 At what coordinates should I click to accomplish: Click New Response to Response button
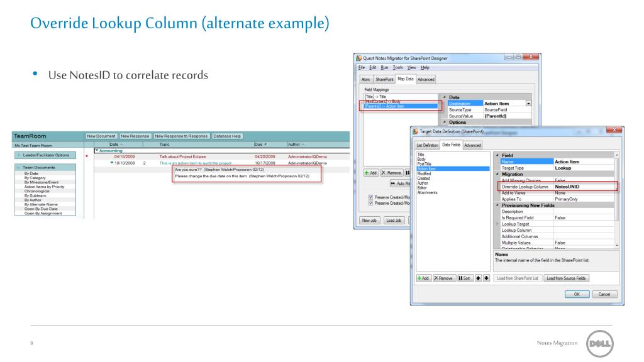(x=181, y=136)
